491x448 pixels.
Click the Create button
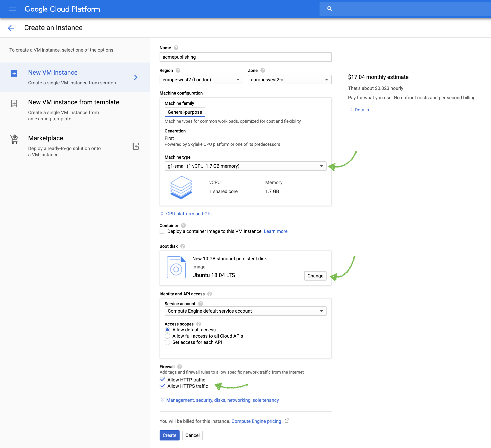pyautogui.click(x=169, y=435)
